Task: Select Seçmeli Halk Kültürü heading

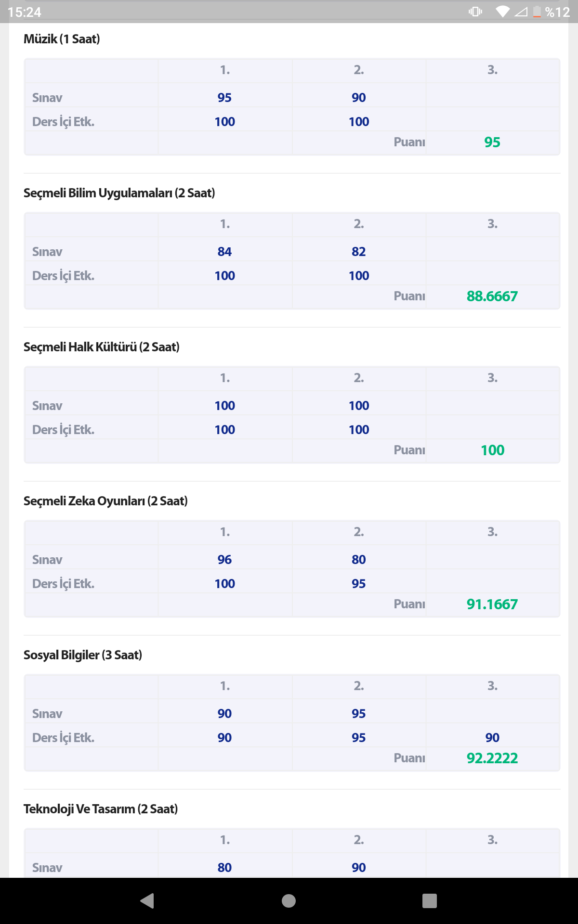Action: 101,347
